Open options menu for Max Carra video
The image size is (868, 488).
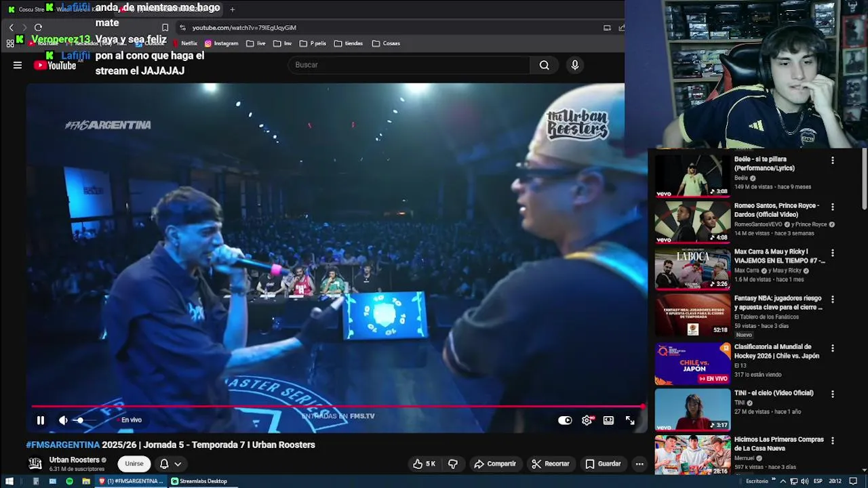pos(833,253)
